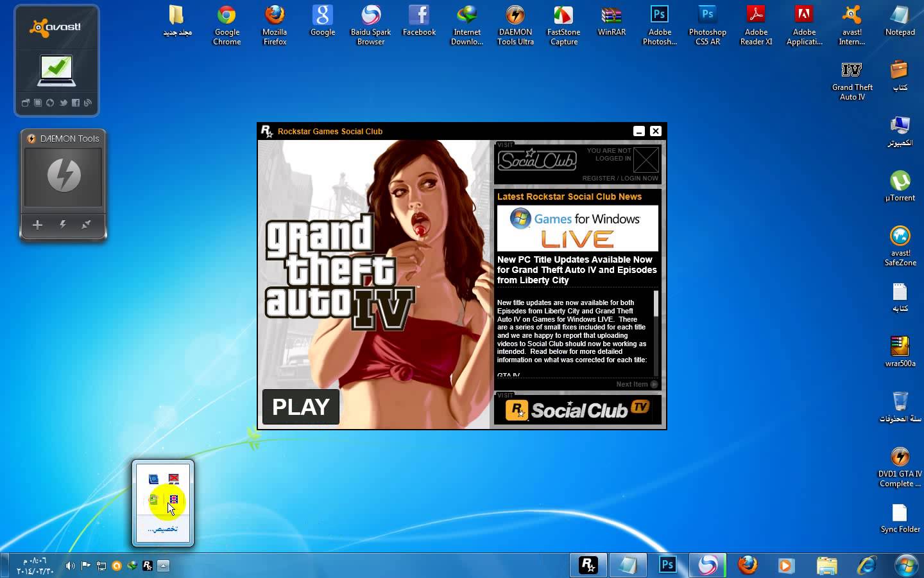Select the wrar500a installer icon

click(900, 352)
